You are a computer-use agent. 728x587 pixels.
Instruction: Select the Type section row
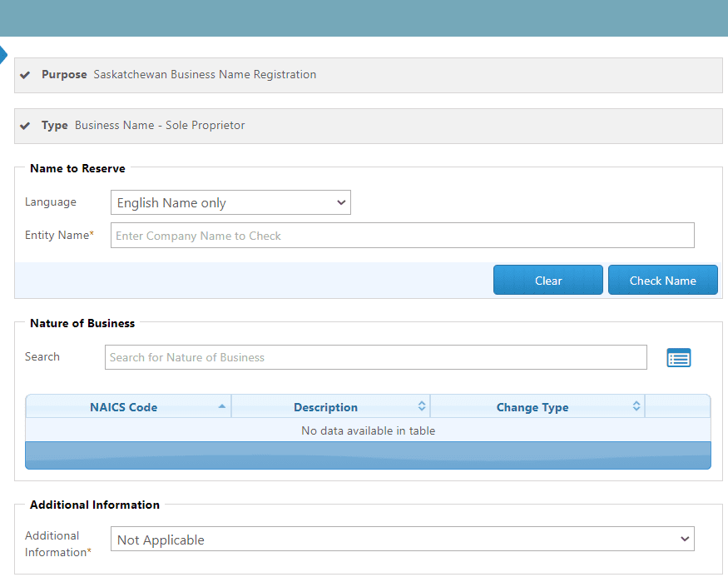point(369,126)
